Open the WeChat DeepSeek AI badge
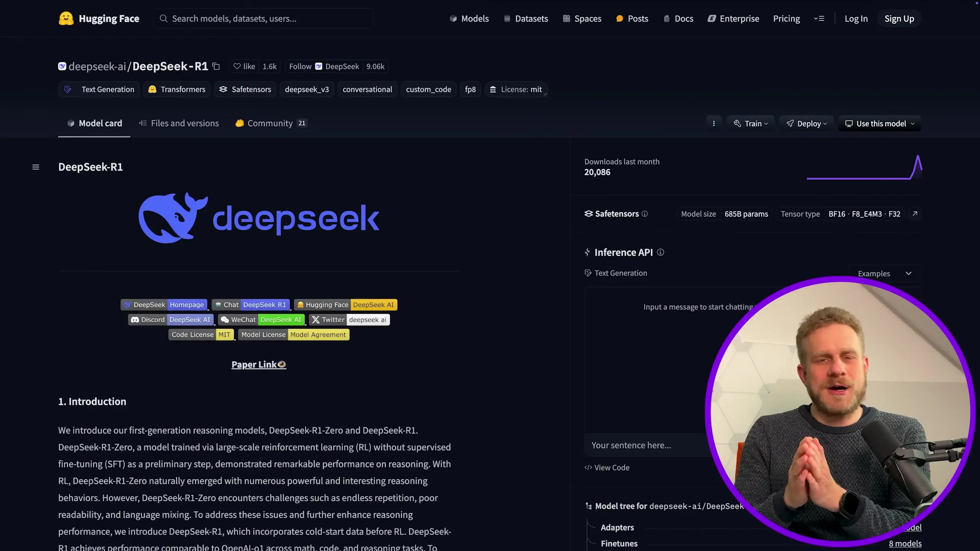The height and width of the screenshot is (551, 980). [x=261, y=320]
